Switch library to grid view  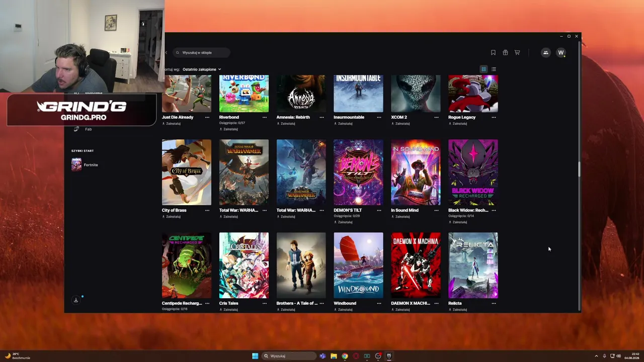pyautogui.click(x=484, y=69)
